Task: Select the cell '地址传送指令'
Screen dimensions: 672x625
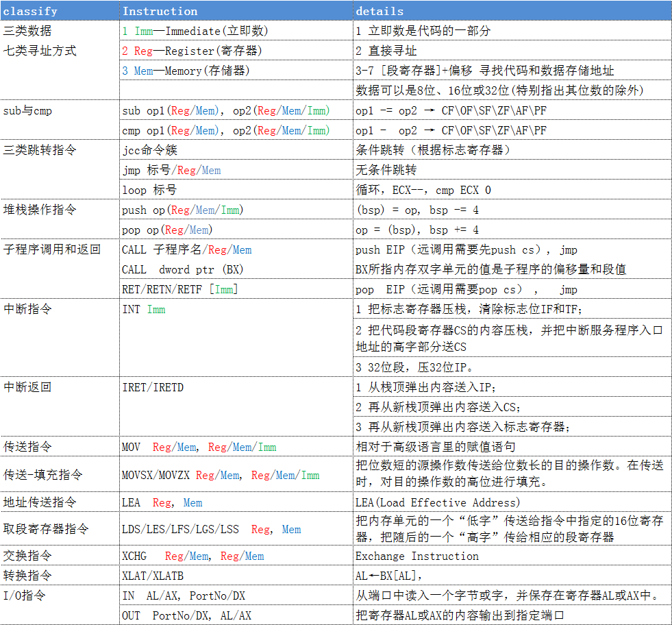Action: point(60,502)
